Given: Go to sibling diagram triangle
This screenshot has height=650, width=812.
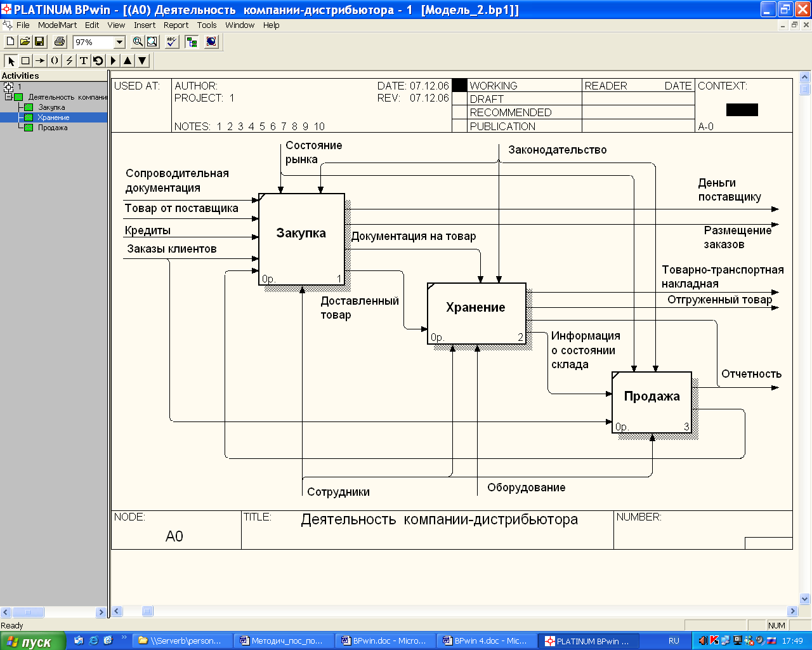Looking at the screenshot, I should point(113,61).
